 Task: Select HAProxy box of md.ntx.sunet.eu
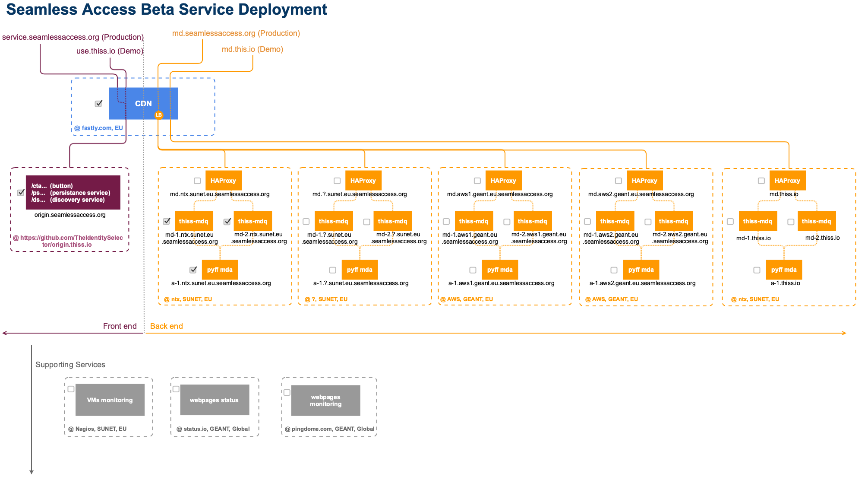click(223, 181)
